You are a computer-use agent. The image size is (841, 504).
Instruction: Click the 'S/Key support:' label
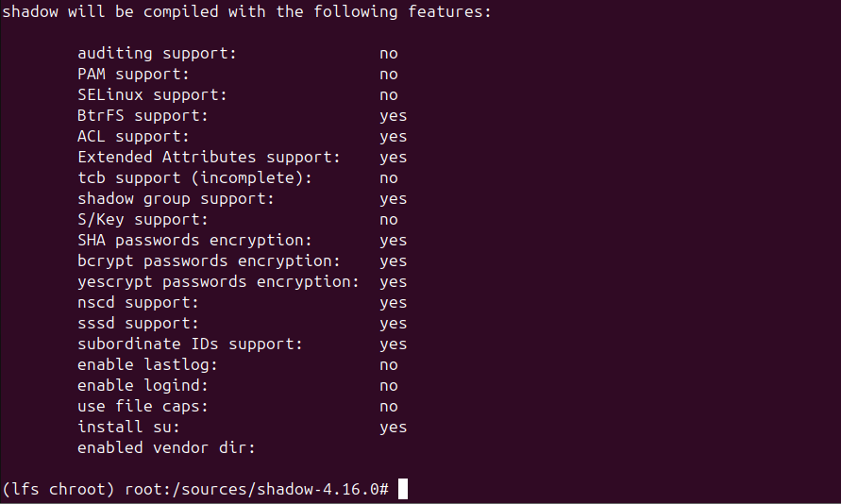[x=143, y=220]
